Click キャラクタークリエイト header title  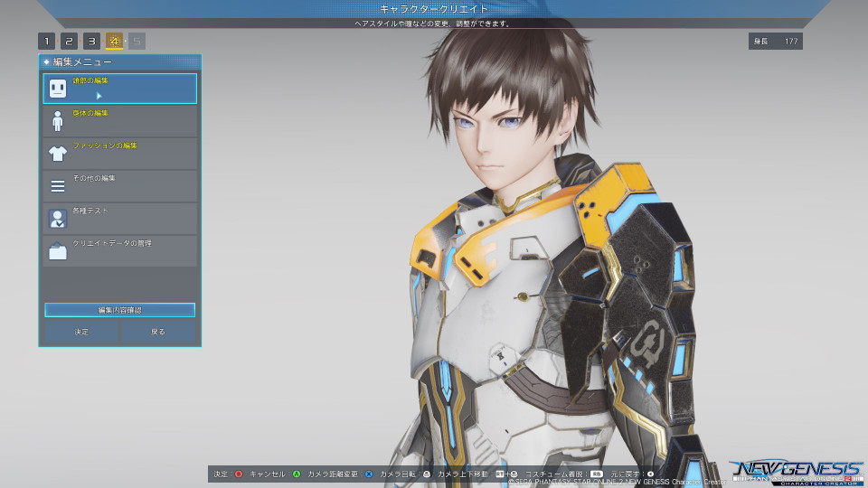[434, 9]
